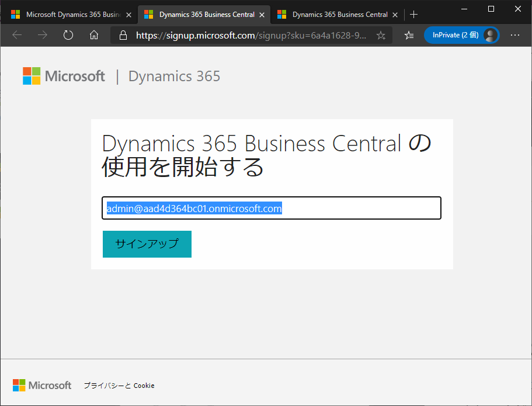Viewport: 532px width, 406px height.
Task: Click the page heading Dynamics 365 Business Central の使用を開始する
Action: click(x=267, y=155)
